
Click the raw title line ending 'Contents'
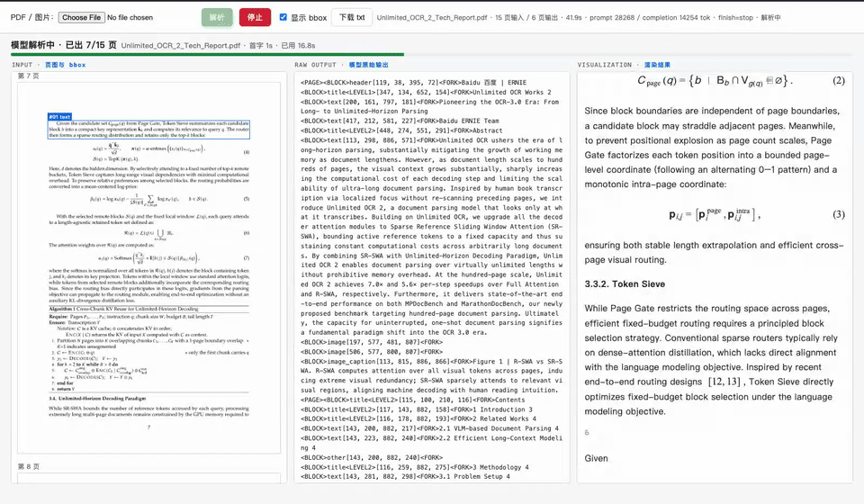[412, 400]
